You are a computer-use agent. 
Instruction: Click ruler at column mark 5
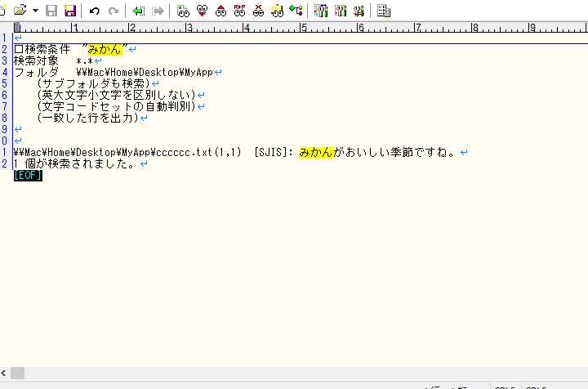coord(303,28)
